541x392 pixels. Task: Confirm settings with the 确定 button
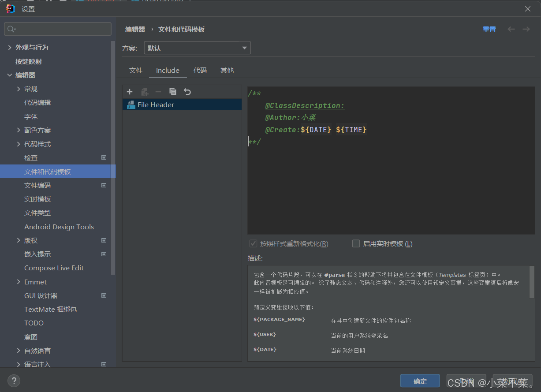tap(420, 381)
